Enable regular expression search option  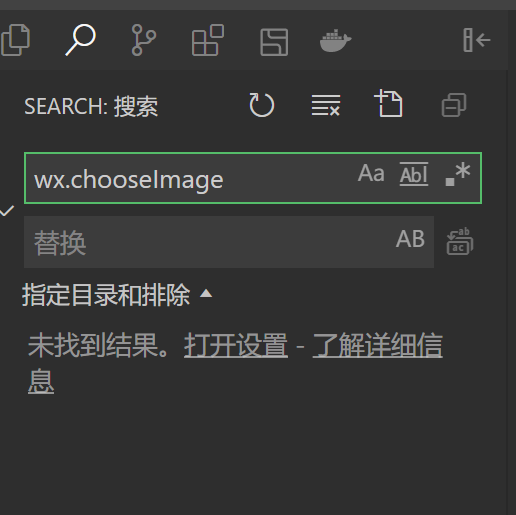pos(458,174)
